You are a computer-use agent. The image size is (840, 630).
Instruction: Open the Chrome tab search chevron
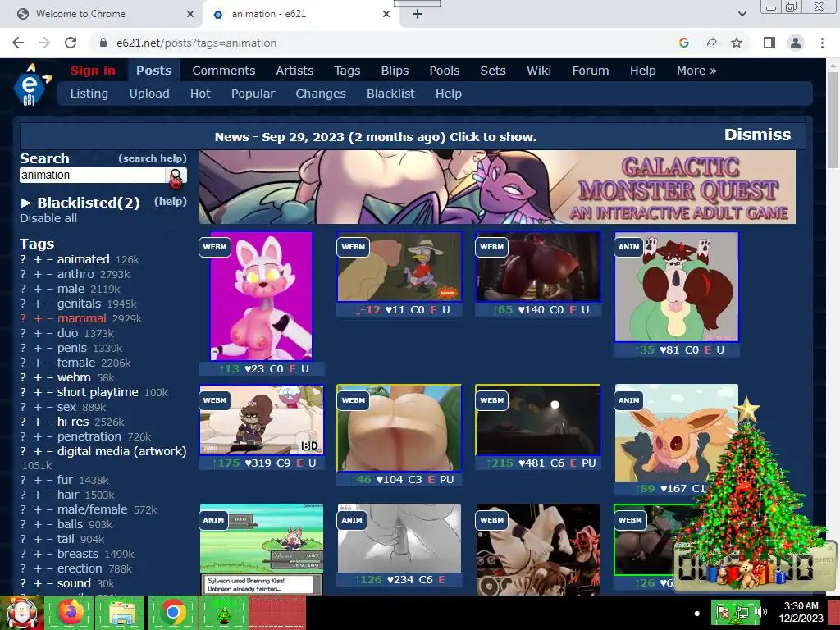[x=742, y=14]
